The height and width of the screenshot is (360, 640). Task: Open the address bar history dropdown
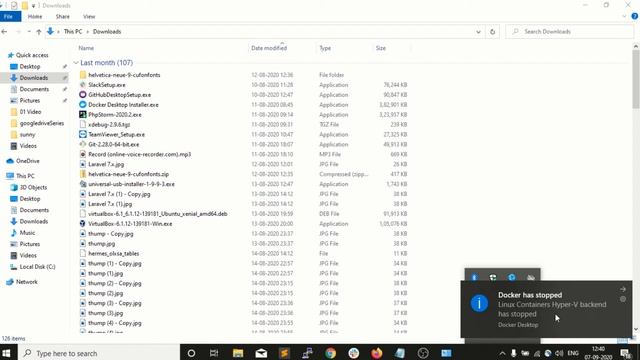pos(478,31)
